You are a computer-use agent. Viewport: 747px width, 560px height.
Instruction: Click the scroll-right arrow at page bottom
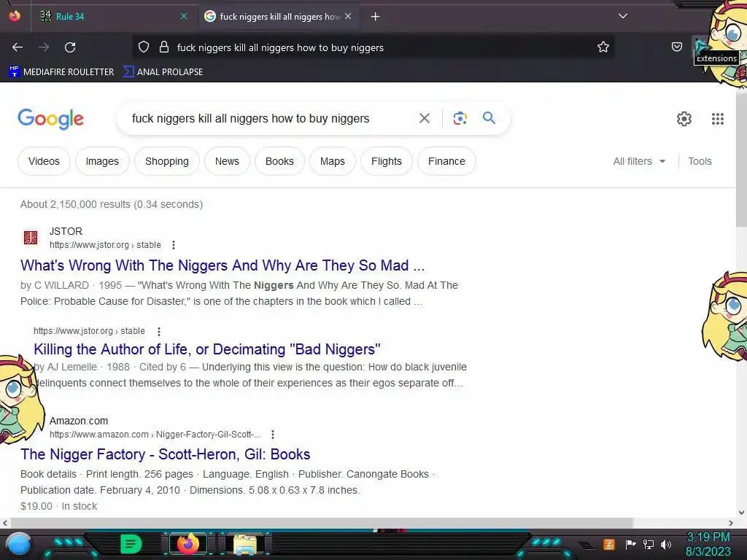[x=731, y=523]
